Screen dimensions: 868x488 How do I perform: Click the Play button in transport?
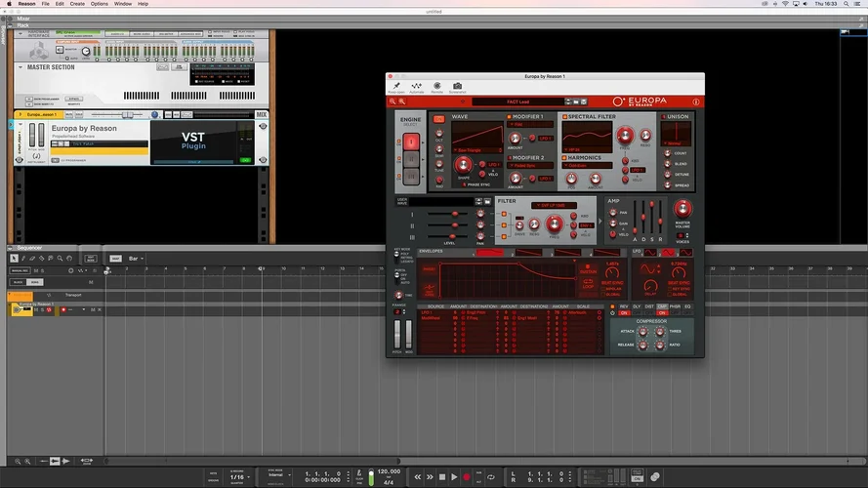tap(454, 477)
